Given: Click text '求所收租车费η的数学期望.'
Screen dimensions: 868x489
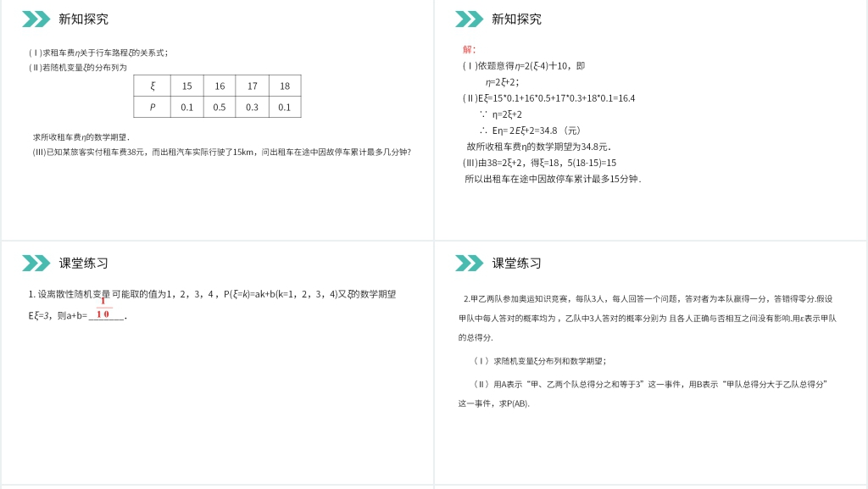Looking at the screenshot, I should (81, 137).
